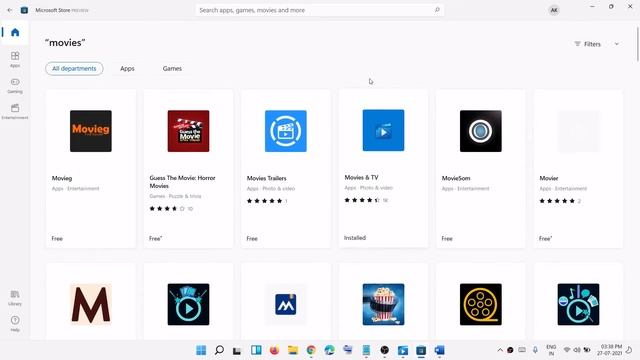Click the Wi-Fi icon in system tray
Viewport: 640px width, 360px height.
[x=567, y=350]
